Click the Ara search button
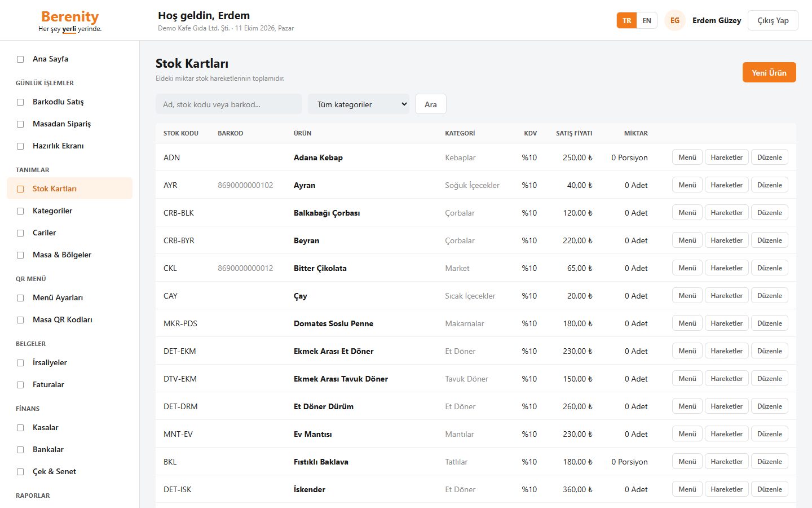The height and width of the screenshot is (508, 812). pyautogui.click(x=431, y=104)
